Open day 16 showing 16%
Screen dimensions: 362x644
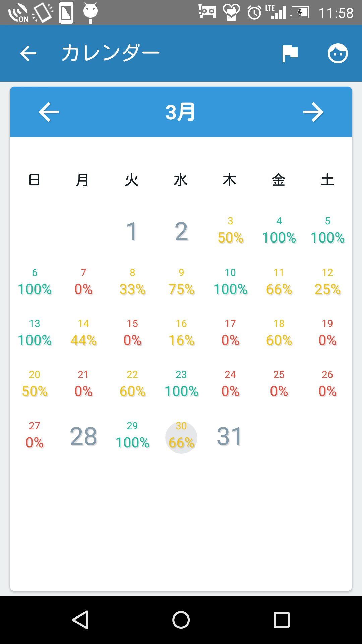(x=181, y=333)
